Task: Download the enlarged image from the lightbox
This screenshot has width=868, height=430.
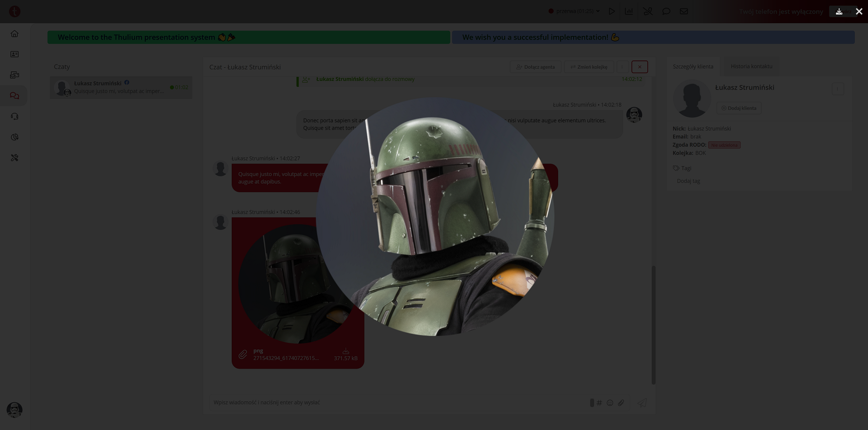Action: pyautogui.click(x=839, y=11)
